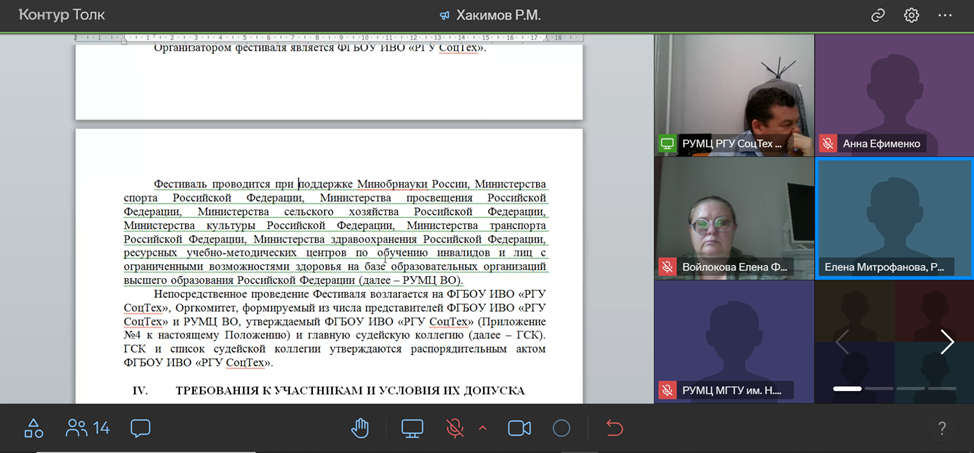Click the speaker megaphone icon
This screenshot has height=453, width=974.
point(444,16)
